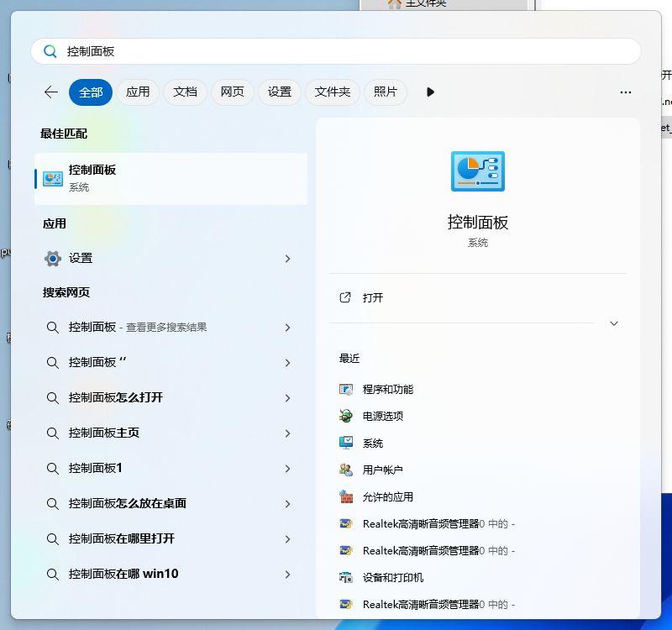The image size is (672, 630).
Task: Expand chevron for 控制面板1
Action: pyautogui.click(x=287, y=468)
